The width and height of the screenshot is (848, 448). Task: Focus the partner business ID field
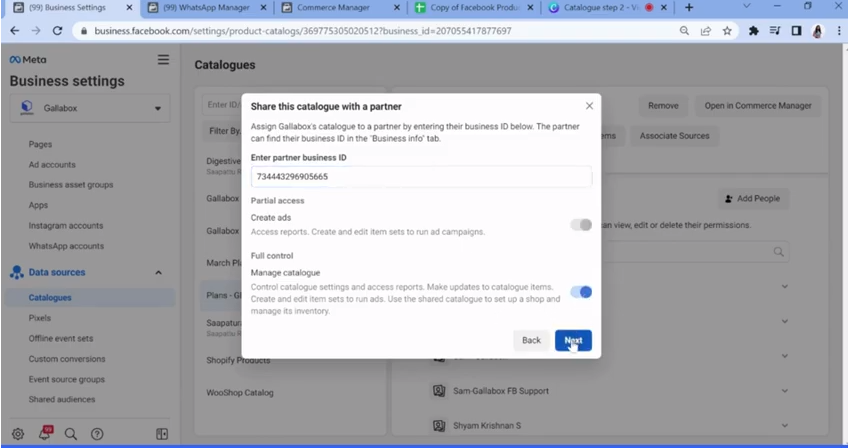(421, 177)
